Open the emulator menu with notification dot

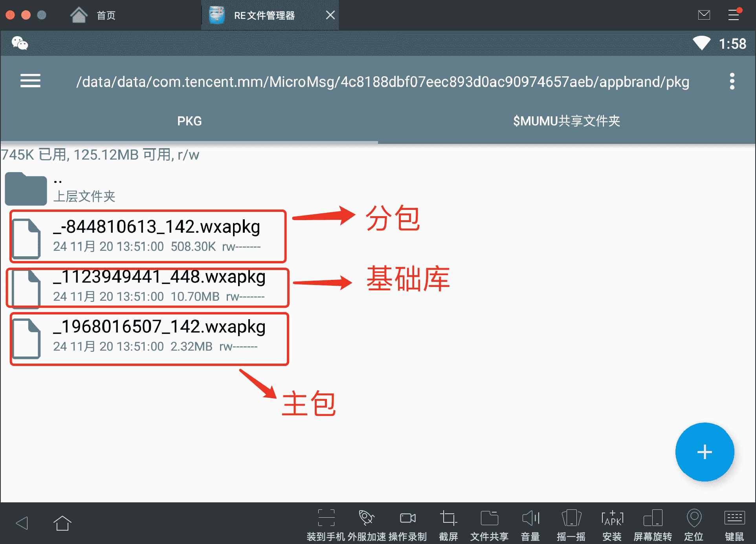coord(734,15)
